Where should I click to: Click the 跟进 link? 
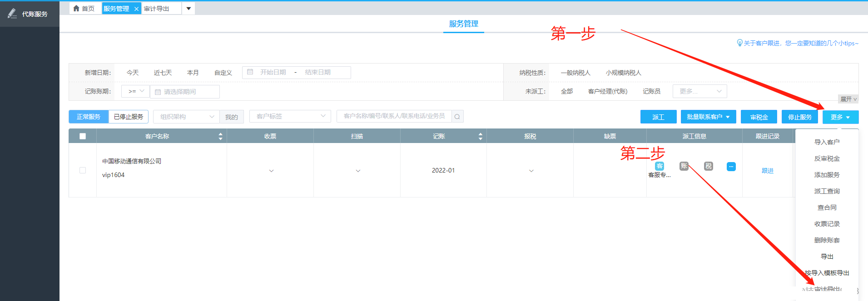[767, 171]
